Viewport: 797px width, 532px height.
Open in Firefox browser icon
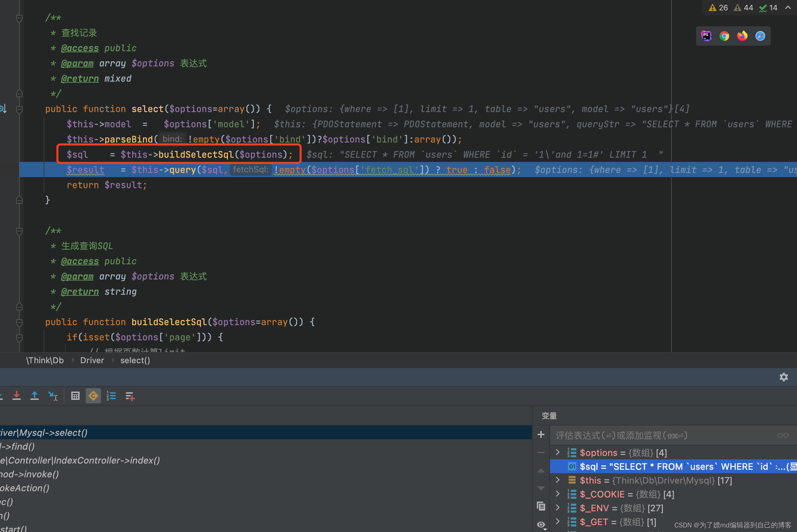click(742, 36)
